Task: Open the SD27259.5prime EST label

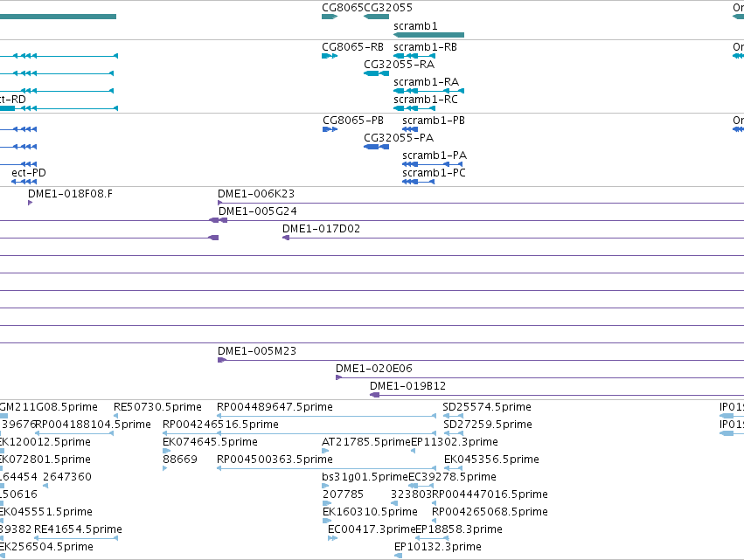Action: [x=487, y=425]
